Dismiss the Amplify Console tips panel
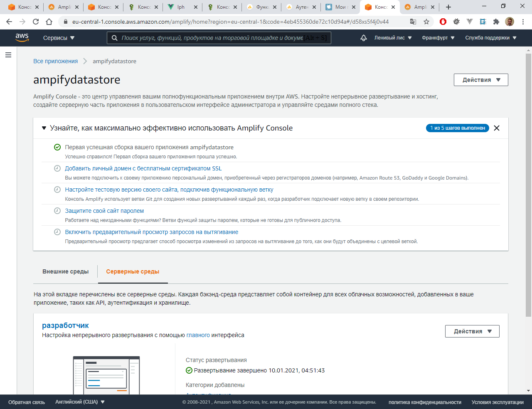This screenshot has height=409, width=532. 497,128
